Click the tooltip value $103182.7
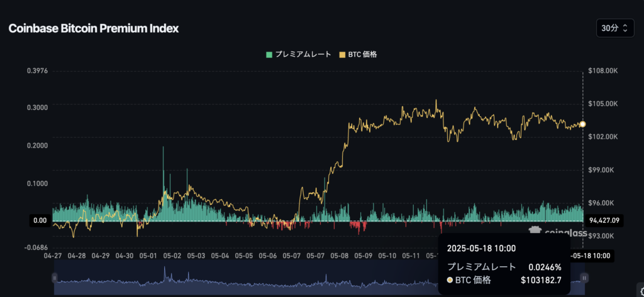 point(541,281)
